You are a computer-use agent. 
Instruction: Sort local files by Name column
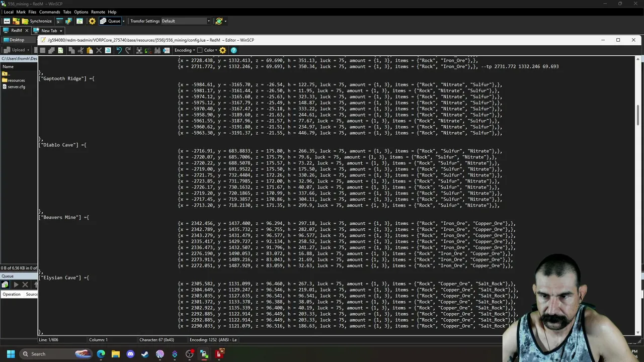click(x=19, y=67)
